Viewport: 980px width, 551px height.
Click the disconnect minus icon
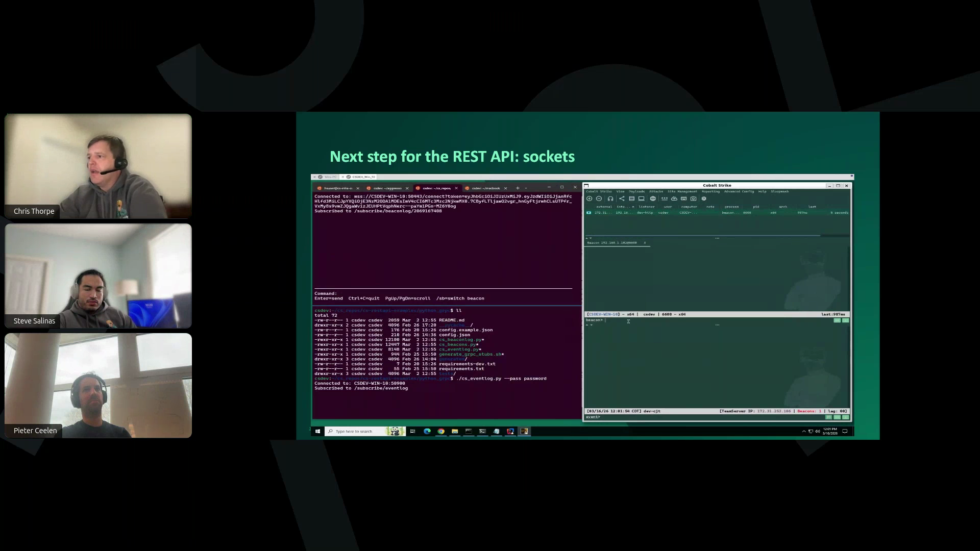(x=599, y=198)
